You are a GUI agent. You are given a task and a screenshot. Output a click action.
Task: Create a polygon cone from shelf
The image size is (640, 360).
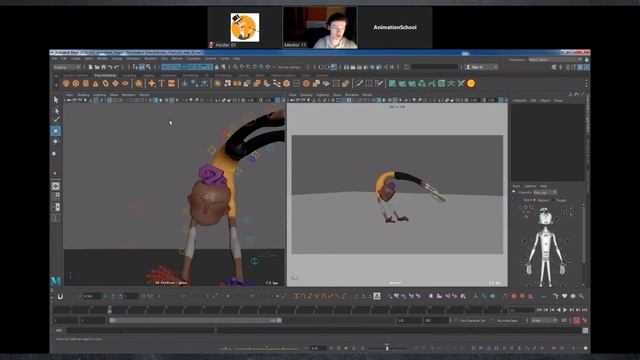pyautogui.click(x=96, y=83)
